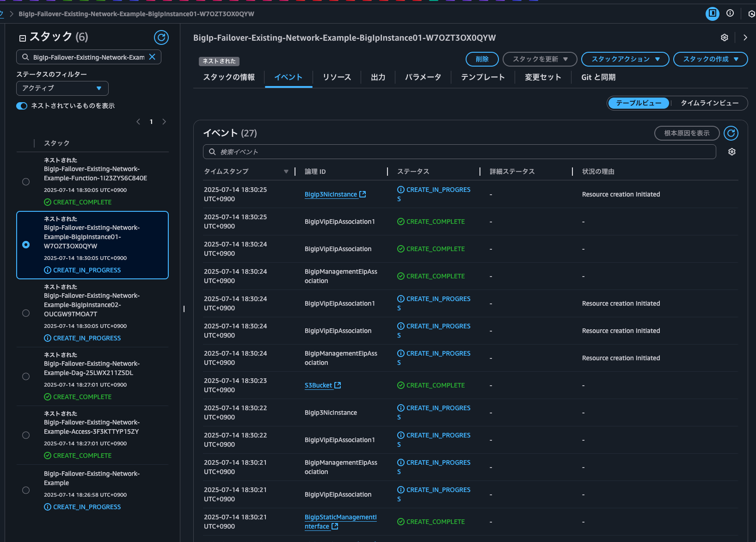Click the search magnifier in stack filter
Viewport: 756px width, 542px height.
point(25,57)
